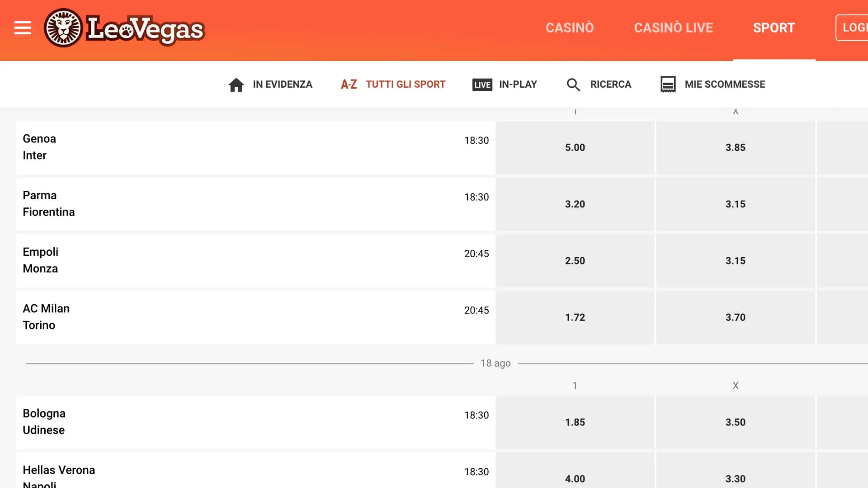Pick the draw at 3.70 for AC Milan Torino
Screen dimensions: 868x488
click(x=736, y=317)
